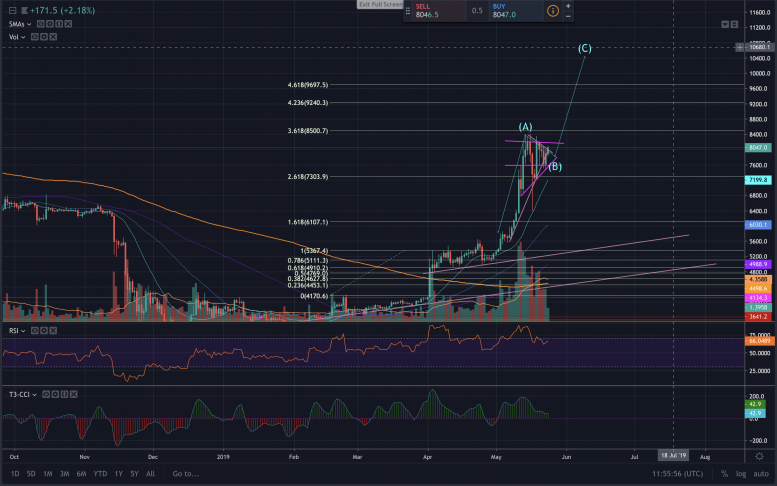Click the 4.236(9240.3) Fibonacci level label
The height and width of the screenshot is (486, 777).
tap(308, 103)
